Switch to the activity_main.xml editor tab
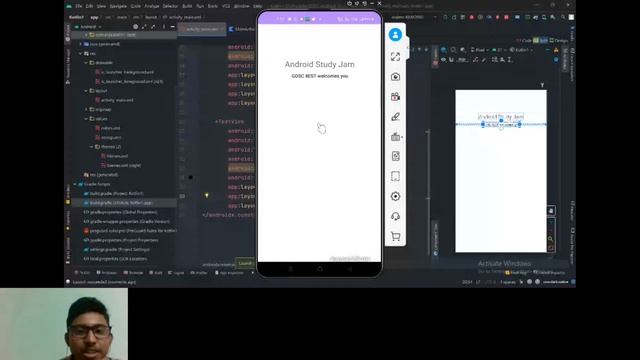The height and width of the screenshot is (360, 640). 202,29
